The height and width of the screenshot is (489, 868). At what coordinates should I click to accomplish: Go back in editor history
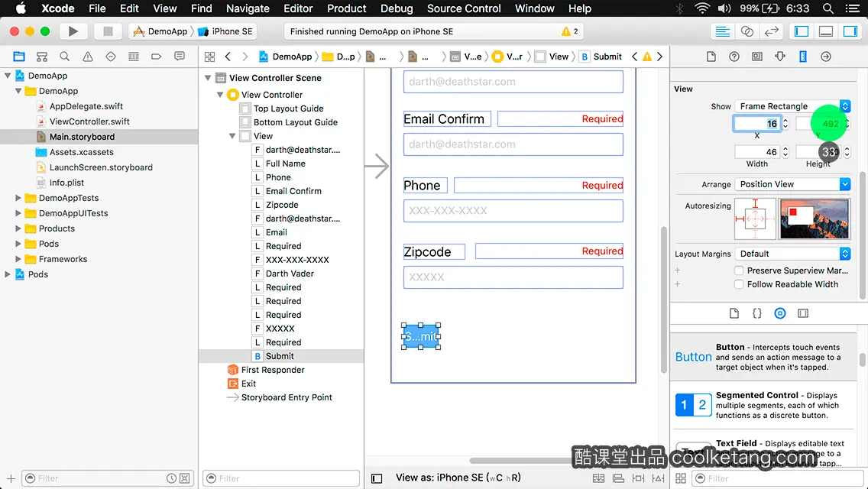pyautogui.click(x=228, y=57)
